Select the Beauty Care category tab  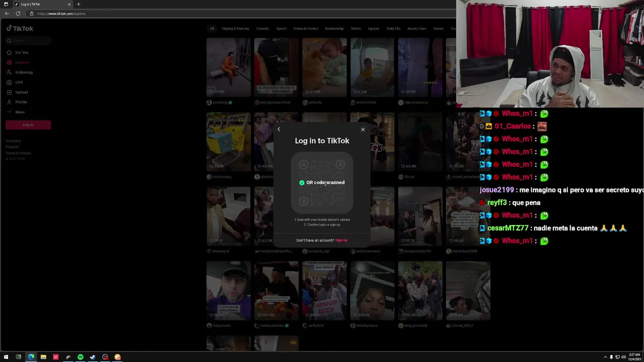417,29
